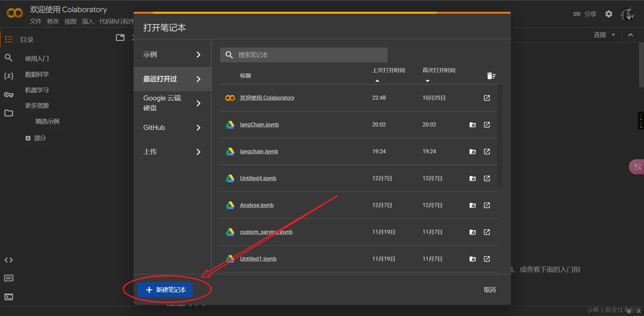Open the terminal icon at bottom left

pyautogui.click(x=9, y=297)
